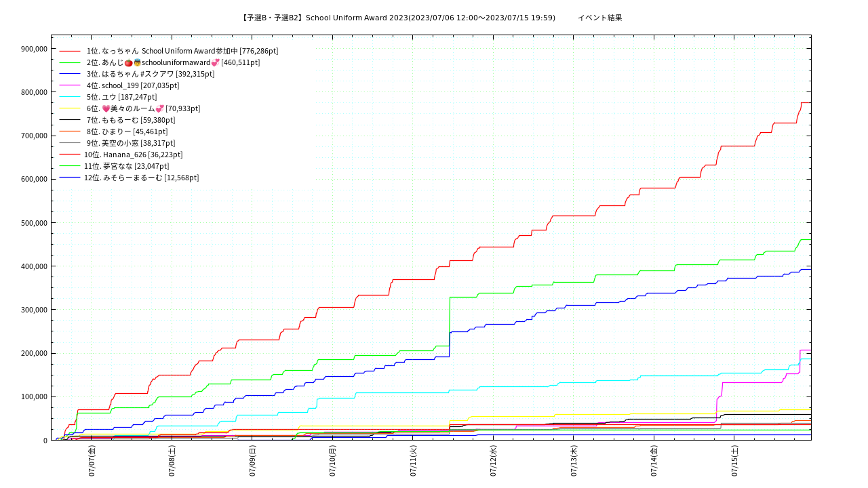868x488 pixels.
Task: Click x-axis date label 07/10(月)
Action: click(332, 461)
